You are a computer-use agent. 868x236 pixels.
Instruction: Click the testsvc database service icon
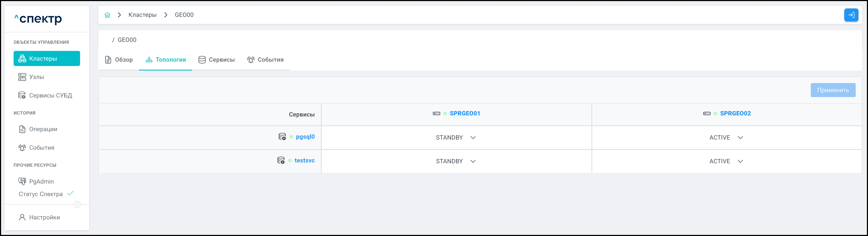click(x=281, y=160)
